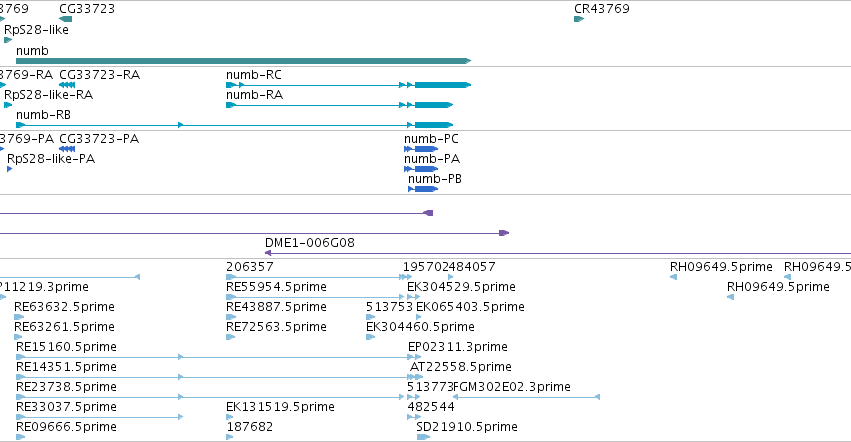This screenshot has height=442, width=851.
Task: Click the numb-RB transcript label
Action: pyautogui.click(x=43, y=115)
